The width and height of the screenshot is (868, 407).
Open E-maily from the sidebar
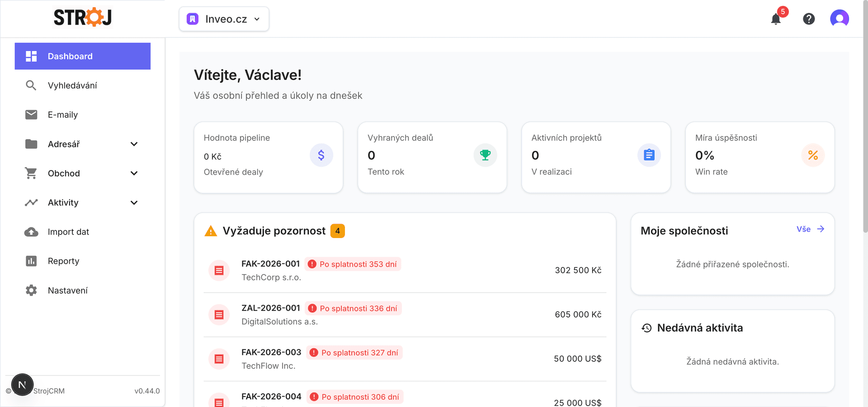coord(63,115)
